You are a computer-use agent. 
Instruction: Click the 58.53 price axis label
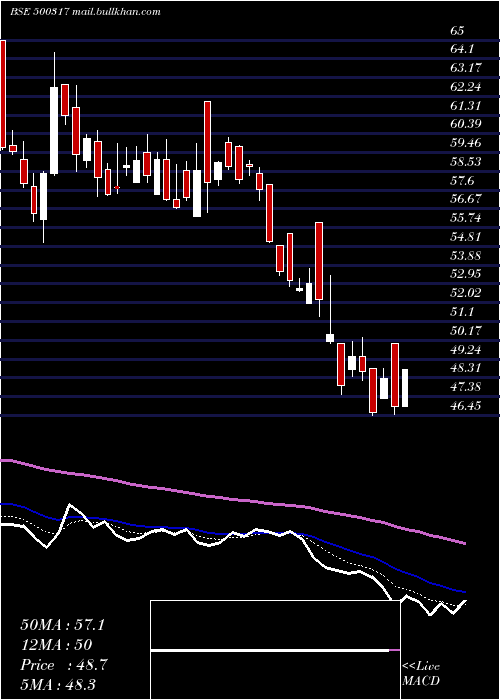[x=465, y=162]
